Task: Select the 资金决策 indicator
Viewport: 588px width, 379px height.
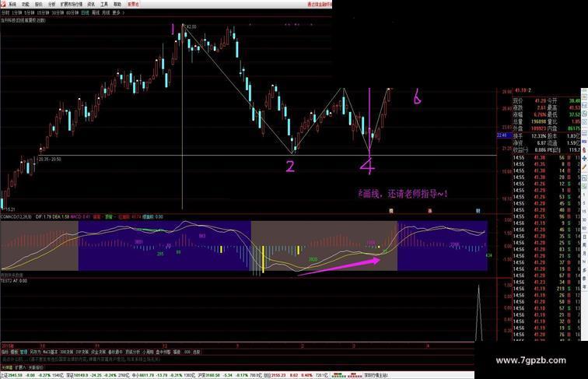Action: coord(98,352)
